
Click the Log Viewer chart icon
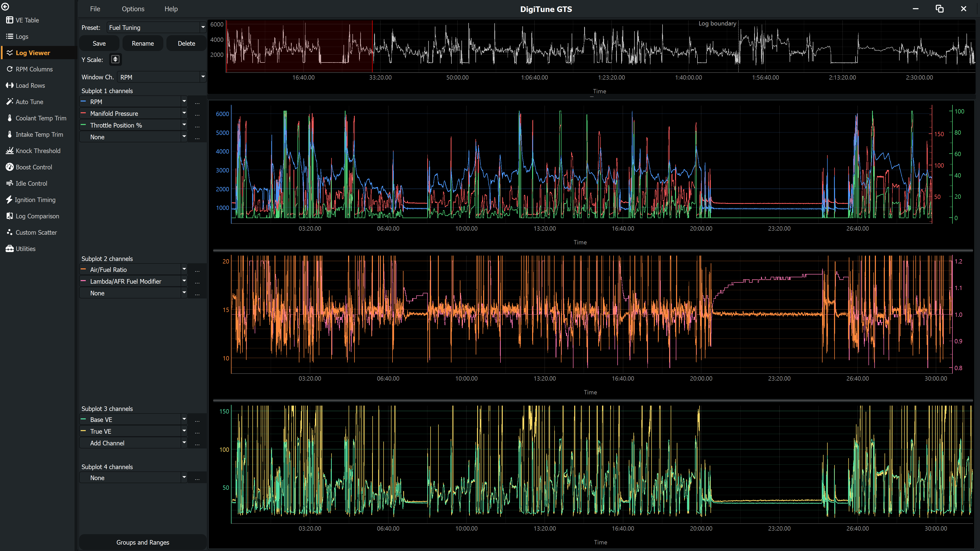[9, 53]
